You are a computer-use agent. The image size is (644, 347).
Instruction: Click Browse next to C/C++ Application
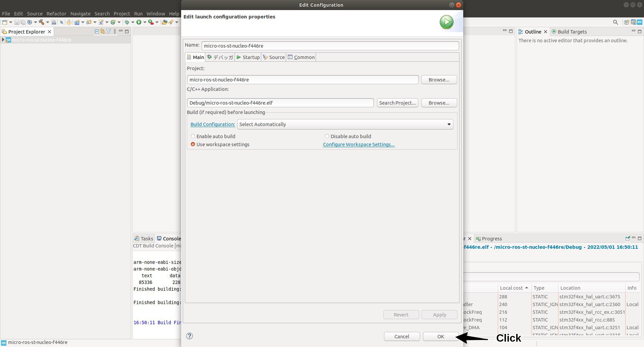click(x=439, y=103)
